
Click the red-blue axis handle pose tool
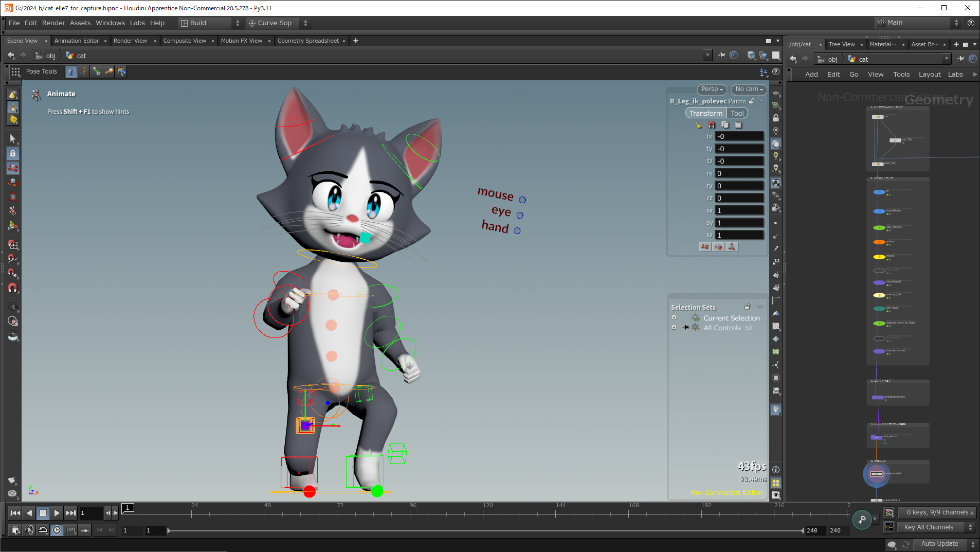pyautogui.click(x=84, y=72)
